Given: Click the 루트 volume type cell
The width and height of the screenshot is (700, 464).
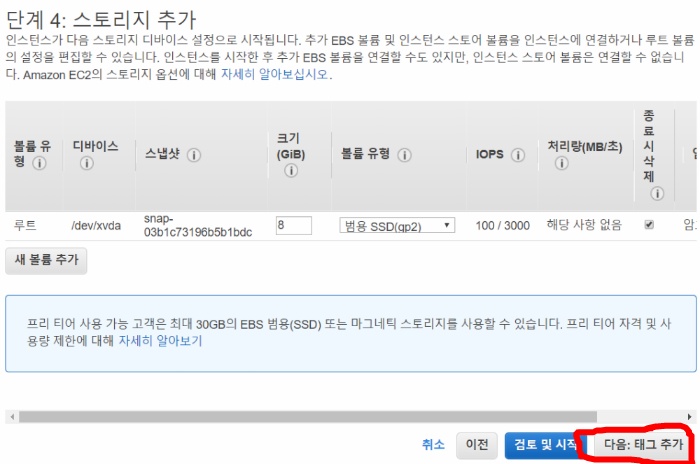Looking at the screenshot, I should pos(25,225).
